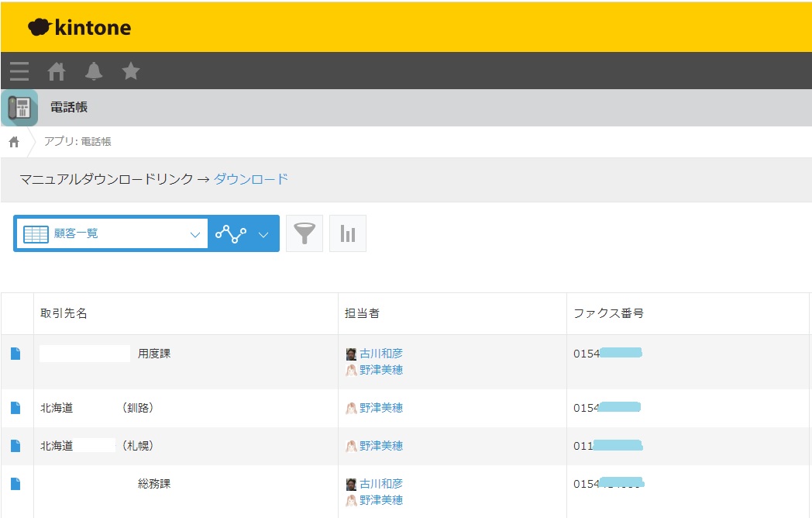
Task: Click the アプリ: 電話帳 breadcrumb
Action: tap(77, 142)
